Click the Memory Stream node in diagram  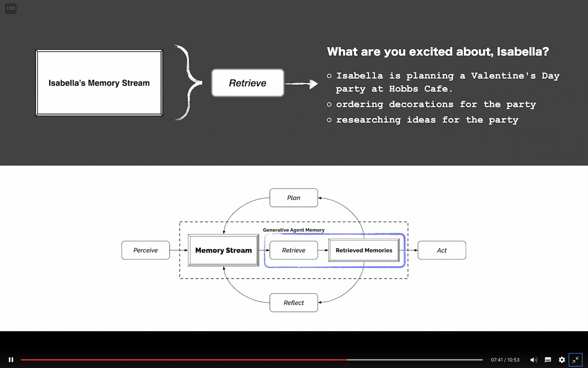pos(224,250)
